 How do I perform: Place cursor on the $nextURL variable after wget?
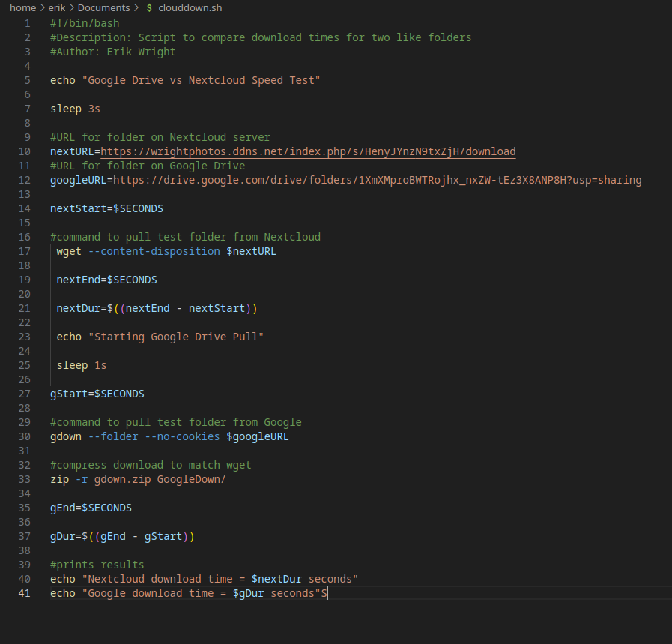251,251
